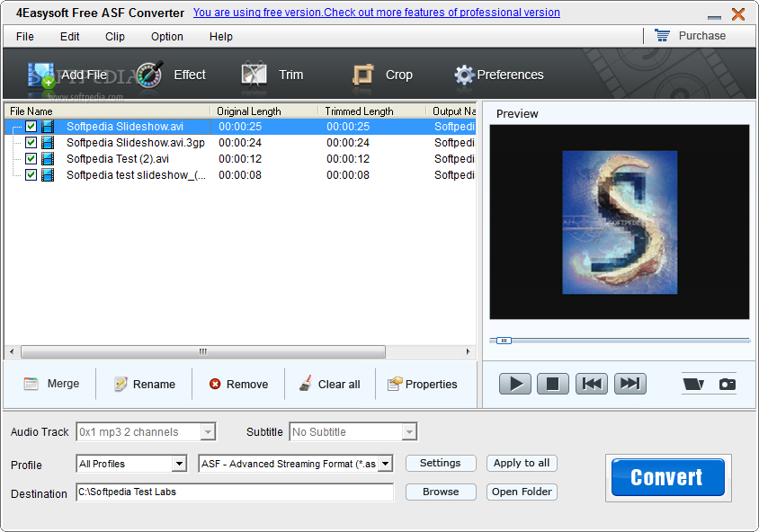Click film icon of Softpedia Slideshow.avi
The height and width of the screenshot is (532, 759).
click(48, 127)
